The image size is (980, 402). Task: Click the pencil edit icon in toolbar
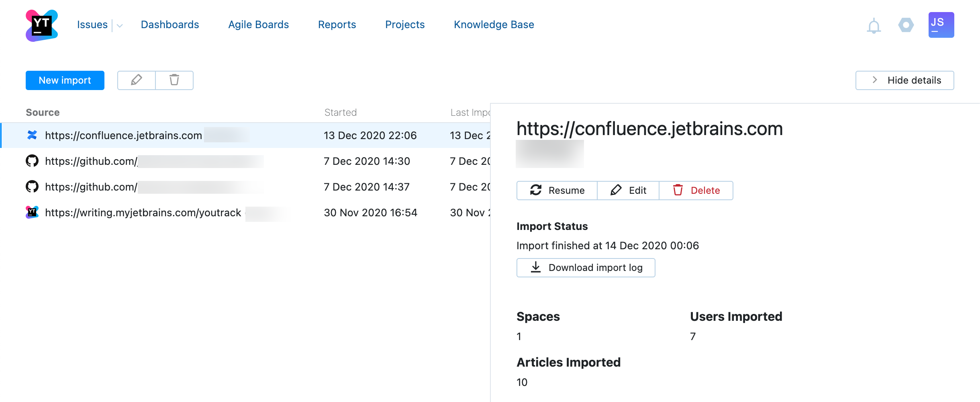click(137, 80)
